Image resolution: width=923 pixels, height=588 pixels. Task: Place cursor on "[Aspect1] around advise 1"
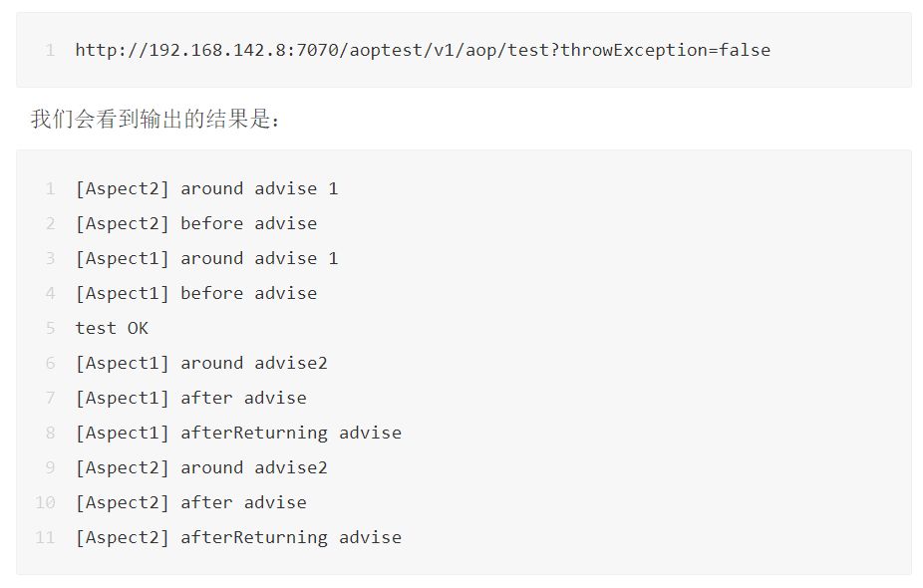click(206, 258)
